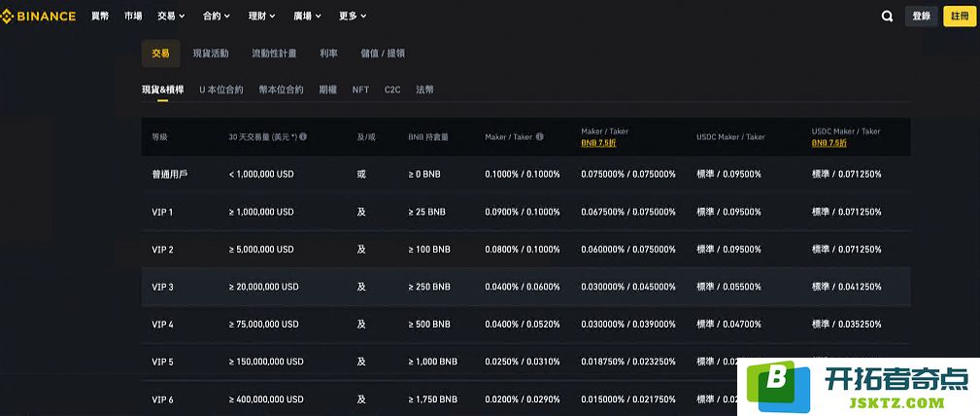Click the 0.0800% / 0.1000% fee cell
This screenshot has height=416, width=980.
coord(523,250)
